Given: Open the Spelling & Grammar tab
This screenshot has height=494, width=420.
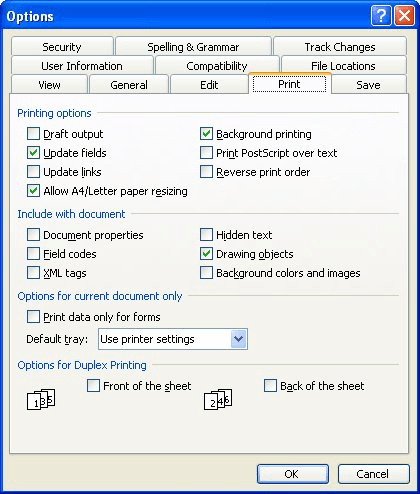Looking at the screenshot, I should 193,47.
